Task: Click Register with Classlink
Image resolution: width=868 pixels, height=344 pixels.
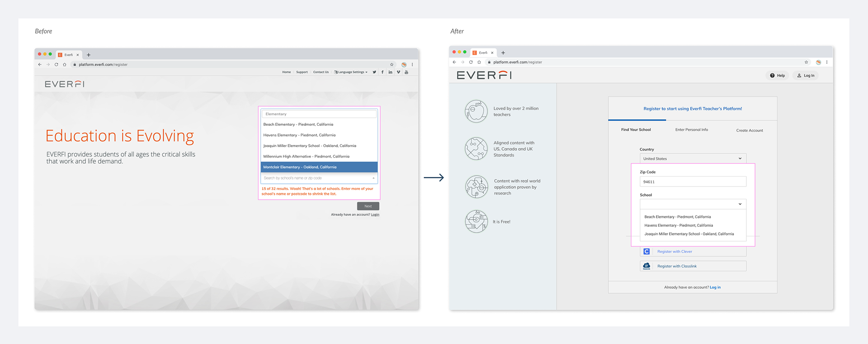Action: (x=693, y=266)
